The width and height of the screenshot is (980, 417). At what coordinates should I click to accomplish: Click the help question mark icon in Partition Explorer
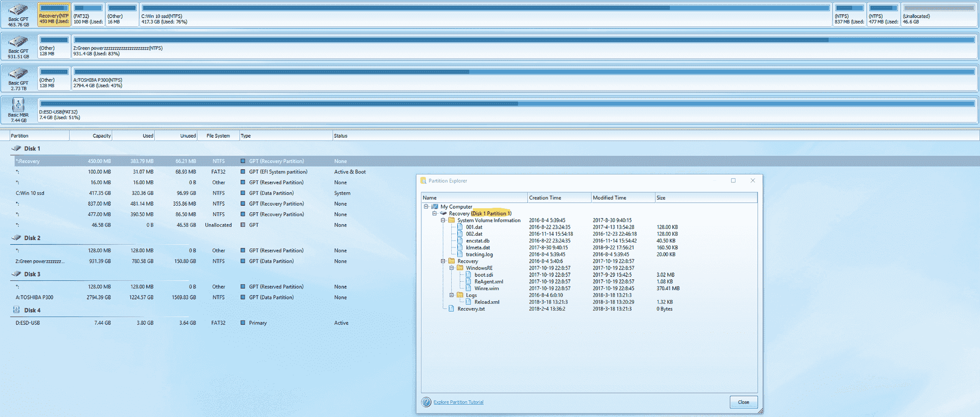[x=426, y=402]
